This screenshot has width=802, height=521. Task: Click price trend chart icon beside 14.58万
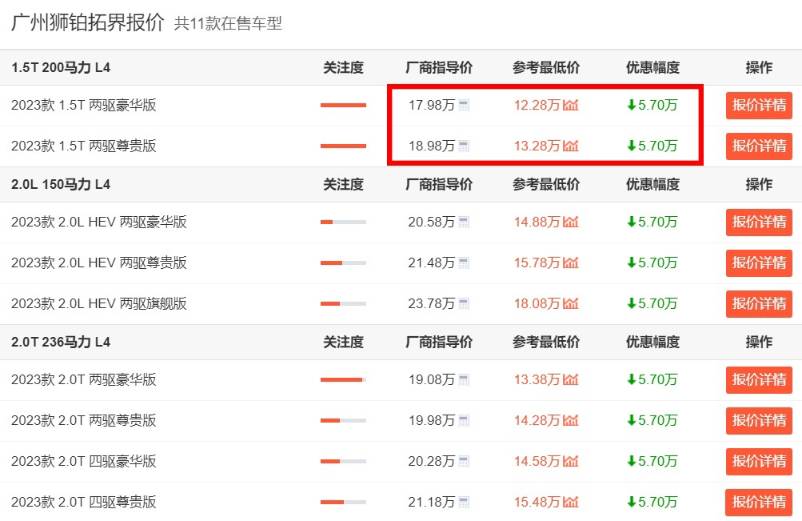pyautogui.click(x=570, y=461)
